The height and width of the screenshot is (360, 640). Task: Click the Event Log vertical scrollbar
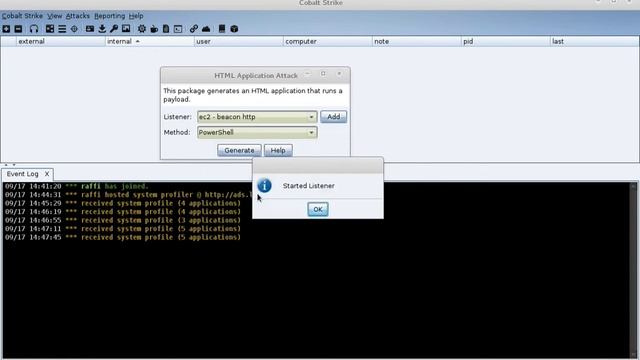point(634,269)
